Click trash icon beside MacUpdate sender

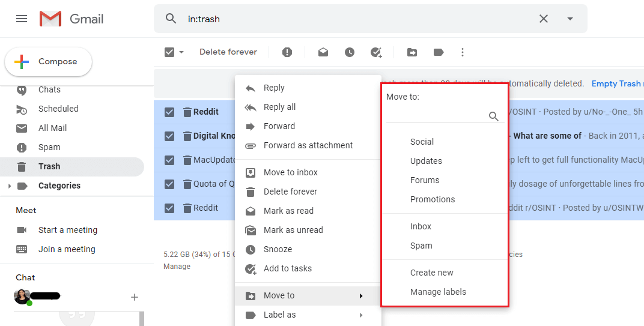coord(187,160)
